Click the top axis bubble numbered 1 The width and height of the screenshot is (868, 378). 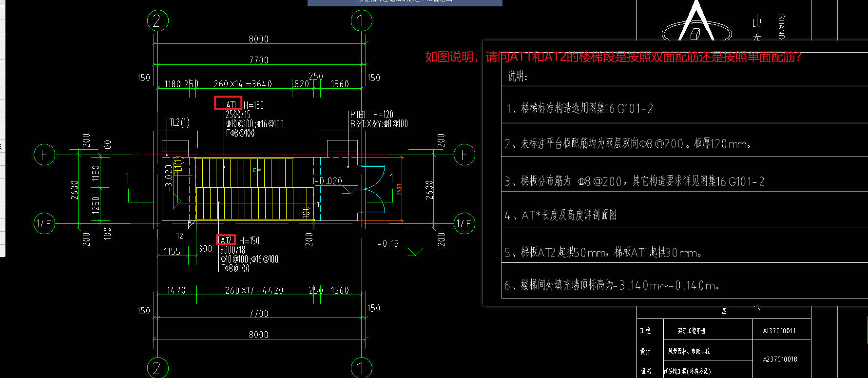(361, 20)
